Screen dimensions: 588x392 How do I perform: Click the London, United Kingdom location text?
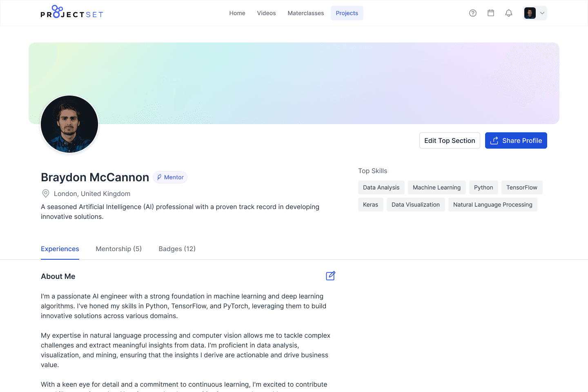92,194
